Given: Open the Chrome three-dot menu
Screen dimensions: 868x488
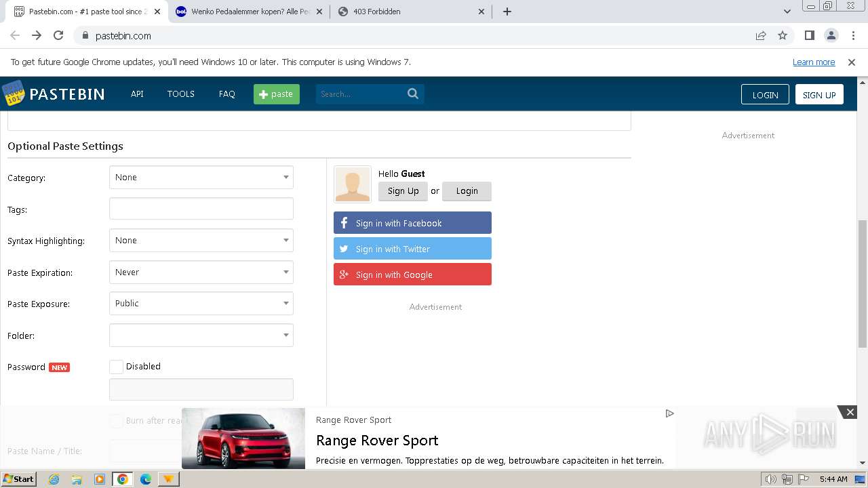Looking at the screenshot, I should point(853,35).
